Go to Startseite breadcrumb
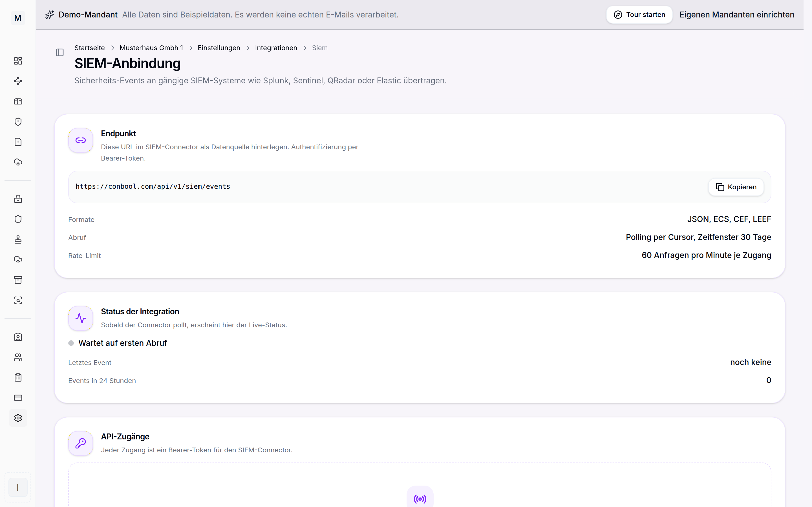Viewport: 812px width, 507px height. click(x=90, y=48)
